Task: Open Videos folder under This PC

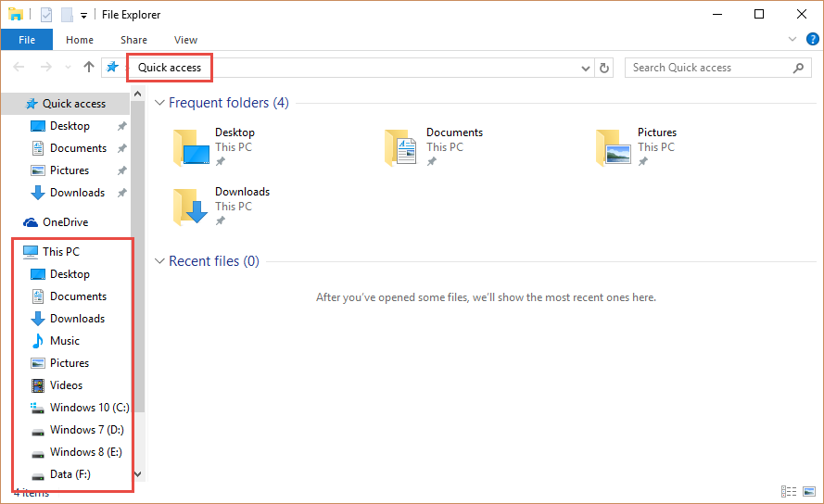Action: pos(66,385)
